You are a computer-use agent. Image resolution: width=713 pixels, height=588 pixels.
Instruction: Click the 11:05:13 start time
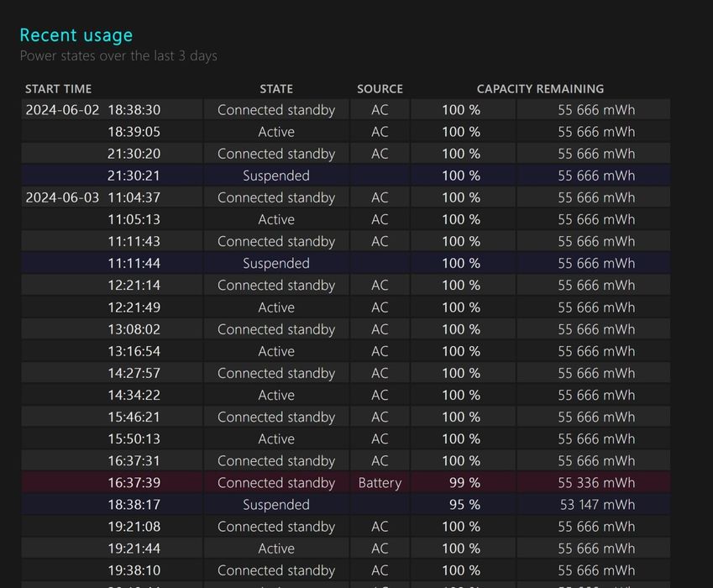click(134, 219)
